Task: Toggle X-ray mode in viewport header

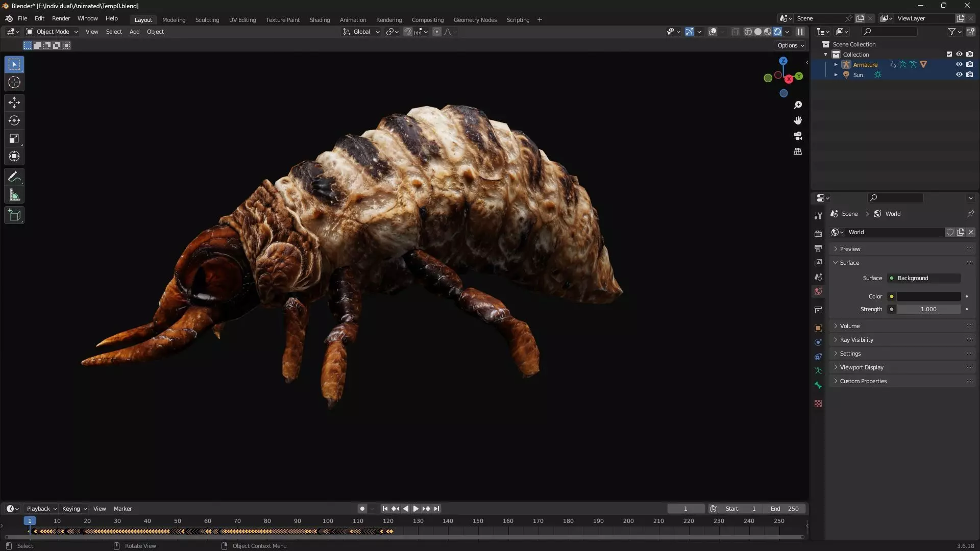Action: tap(735, 32)
